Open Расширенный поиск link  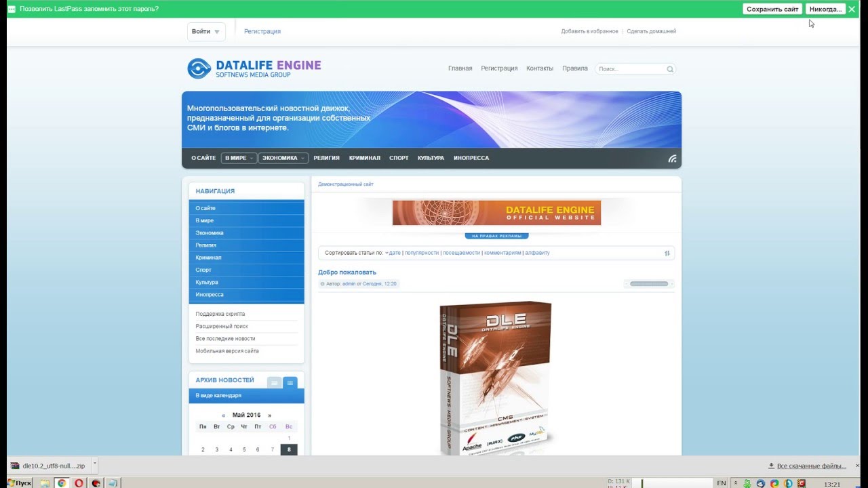(x=222, y=326)
